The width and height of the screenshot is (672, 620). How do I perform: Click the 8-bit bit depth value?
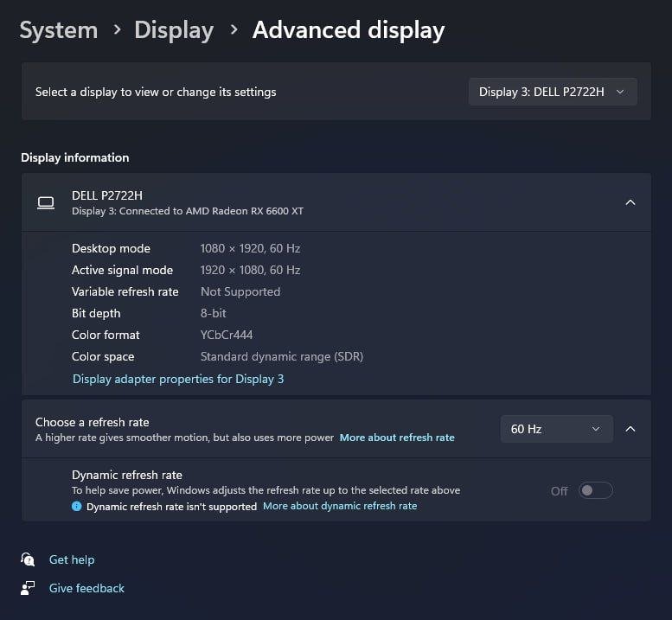point(213,313)
